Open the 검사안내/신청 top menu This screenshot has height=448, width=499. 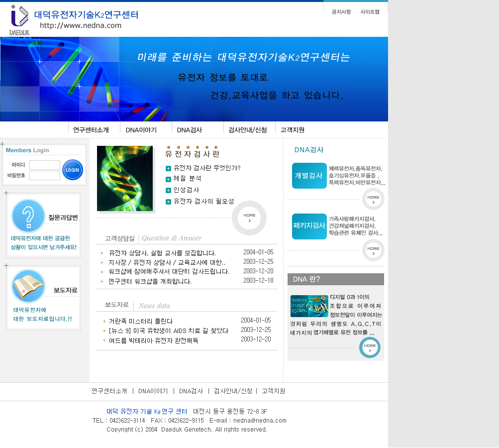pyautogui.click(x=247, y=130)
